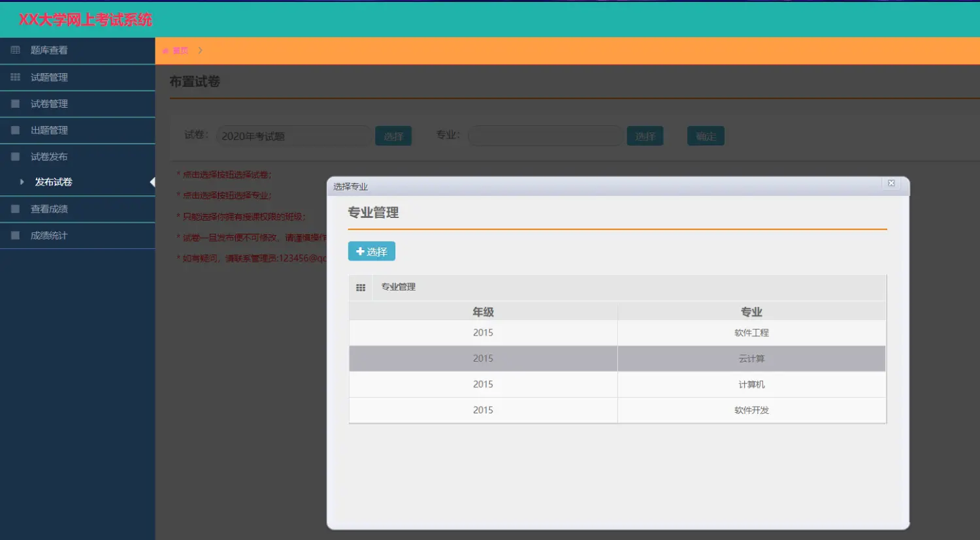This screenshot has width=980, height=540.
Task: Click the +选择 button in dialog
Action: (372, 251)
